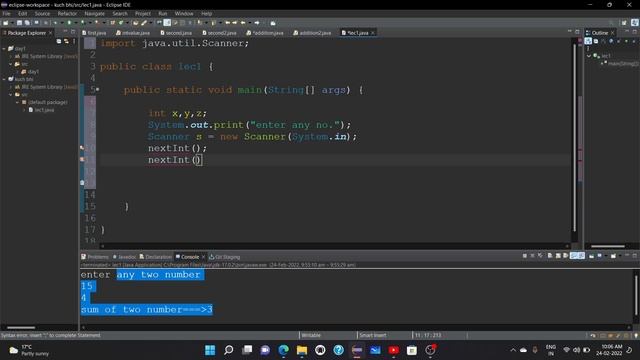Open the Debug button dropdown arrow
The height and width of the screenshot is (360, 640).
coord(61,23)
